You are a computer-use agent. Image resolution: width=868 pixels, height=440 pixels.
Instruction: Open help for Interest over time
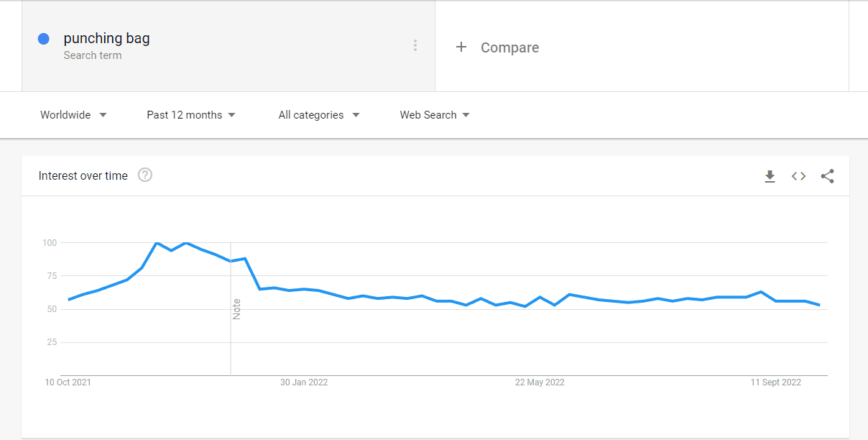coord(145,175)
